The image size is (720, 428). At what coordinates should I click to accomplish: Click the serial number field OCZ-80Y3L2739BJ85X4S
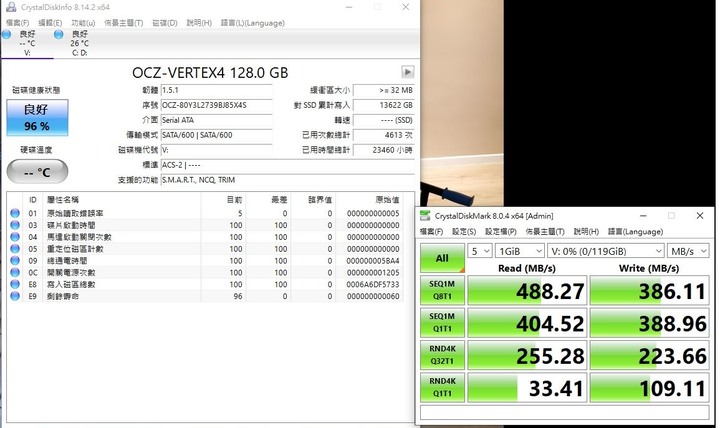point(216,105)
